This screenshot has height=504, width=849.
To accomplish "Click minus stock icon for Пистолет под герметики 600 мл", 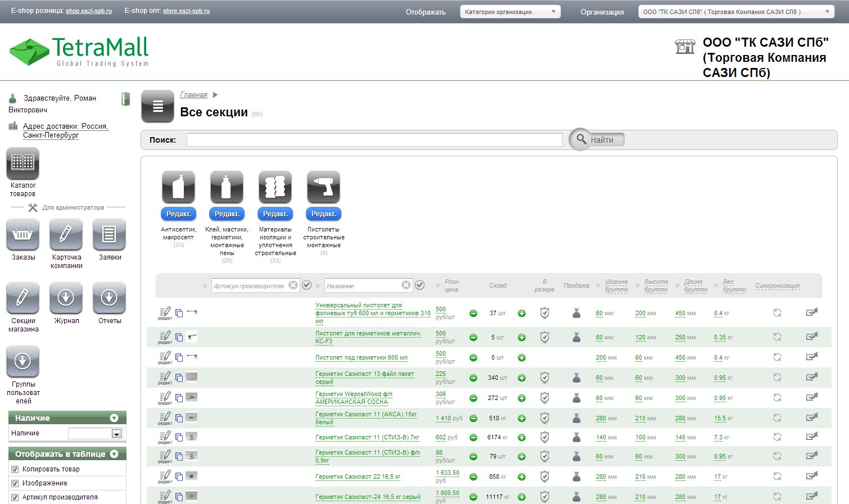I will [473, 358].
